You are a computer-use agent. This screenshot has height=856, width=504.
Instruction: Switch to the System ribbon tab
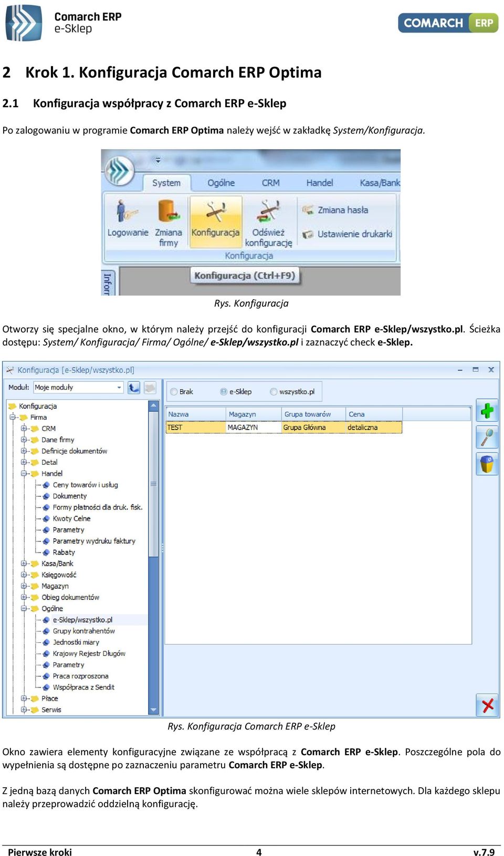166,183
